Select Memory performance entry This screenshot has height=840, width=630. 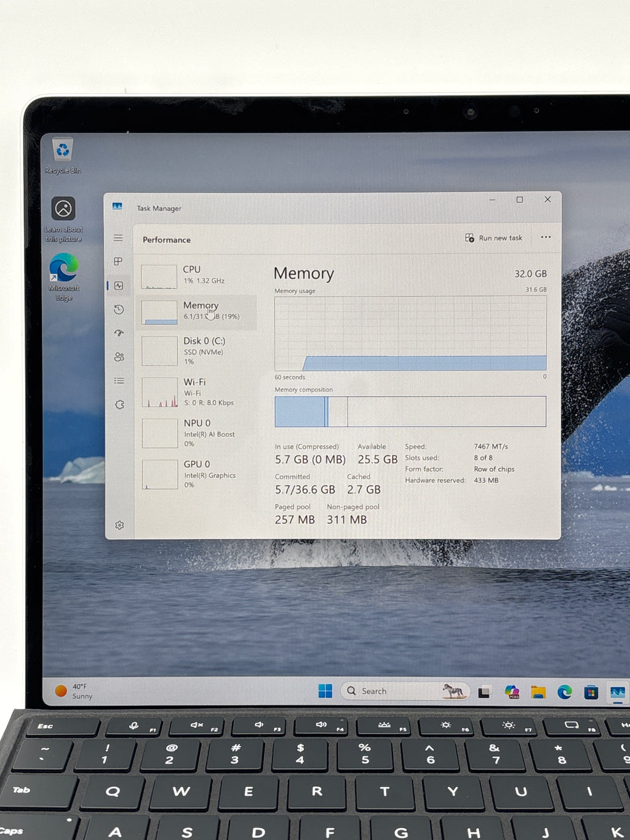196,311
